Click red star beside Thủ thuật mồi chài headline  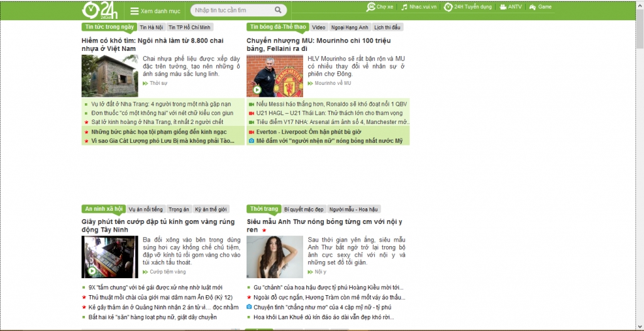[84, 297]
